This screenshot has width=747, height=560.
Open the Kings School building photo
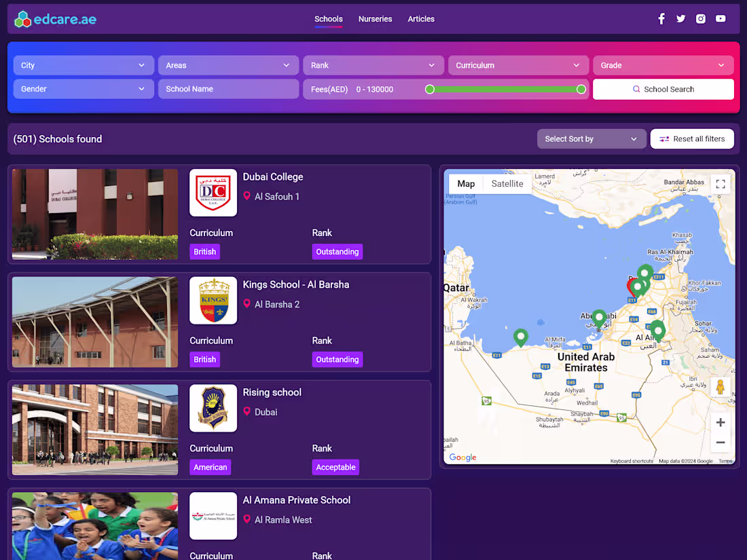coord(95,322)
